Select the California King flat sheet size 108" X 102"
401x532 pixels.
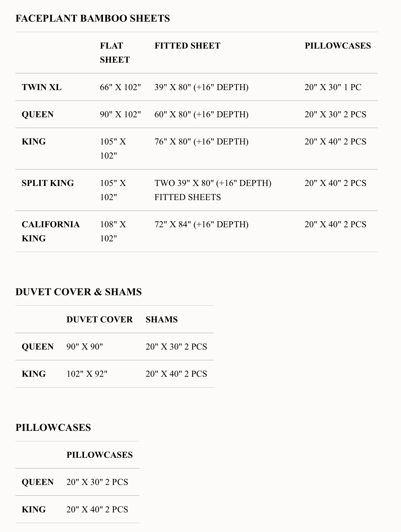[113, 231]
